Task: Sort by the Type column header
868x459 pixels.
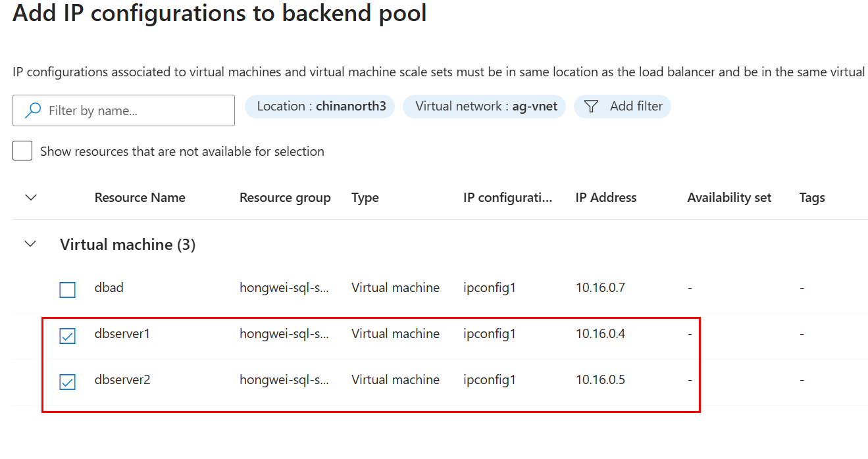Action: pos(365,197)
